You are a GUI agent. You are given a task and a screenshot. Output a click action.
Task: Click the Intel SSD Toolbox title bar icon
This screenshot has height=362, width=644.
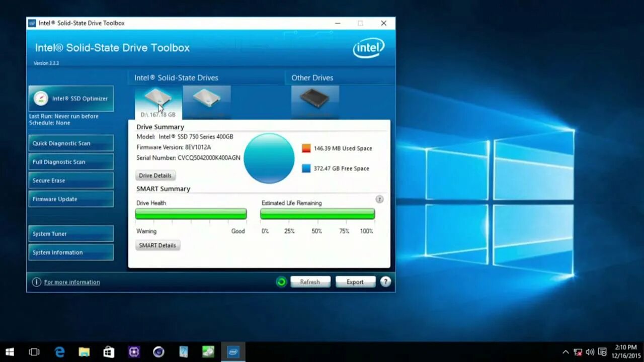[x=32, y=23]
